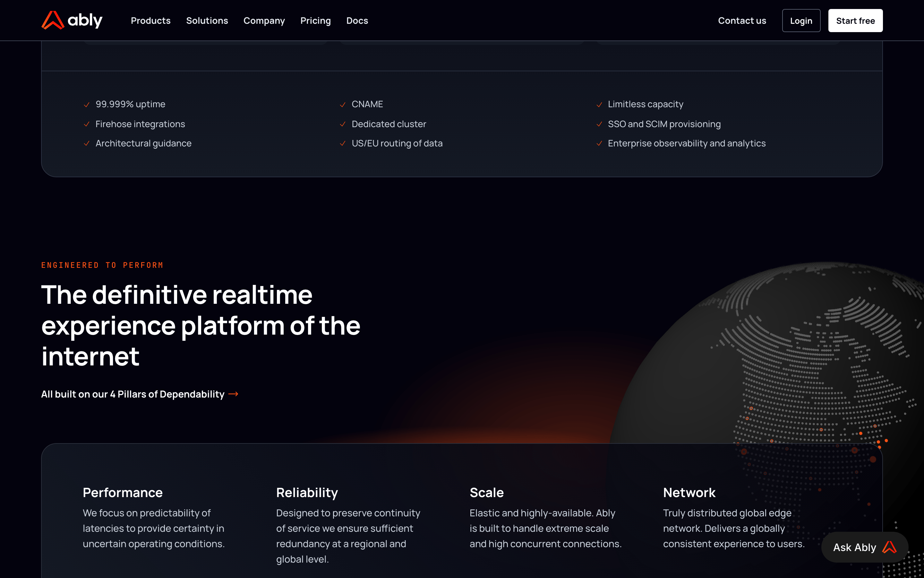924x578 pixels.
Task: Open the Docs link
Action: [x=357, y=21]
